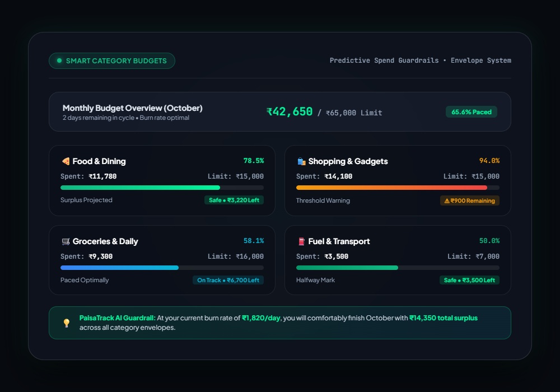Click the Surplus Projected label
Image resolution: width=560 pixels, height=392 pixels.
click(x=86, y=200)
